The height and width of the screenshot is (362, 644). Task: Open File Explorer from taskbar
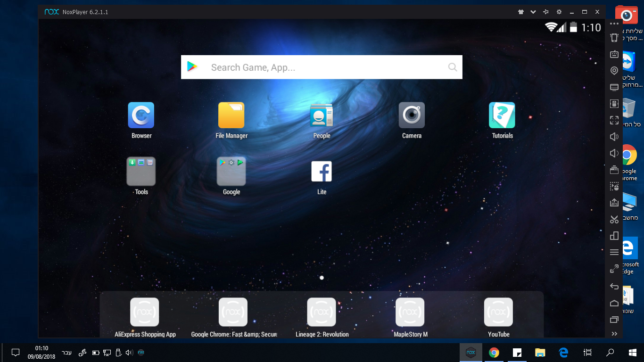540,352
